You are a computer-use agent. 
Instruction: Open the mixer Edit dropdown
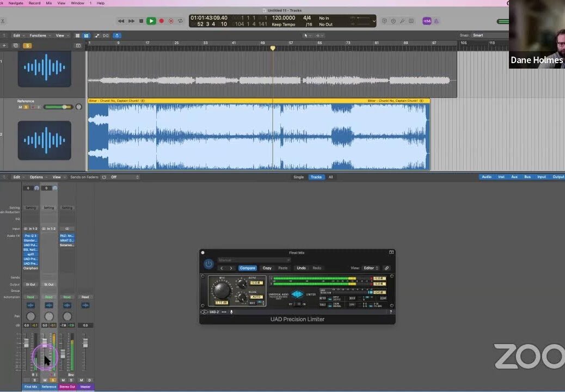point(19,177)
